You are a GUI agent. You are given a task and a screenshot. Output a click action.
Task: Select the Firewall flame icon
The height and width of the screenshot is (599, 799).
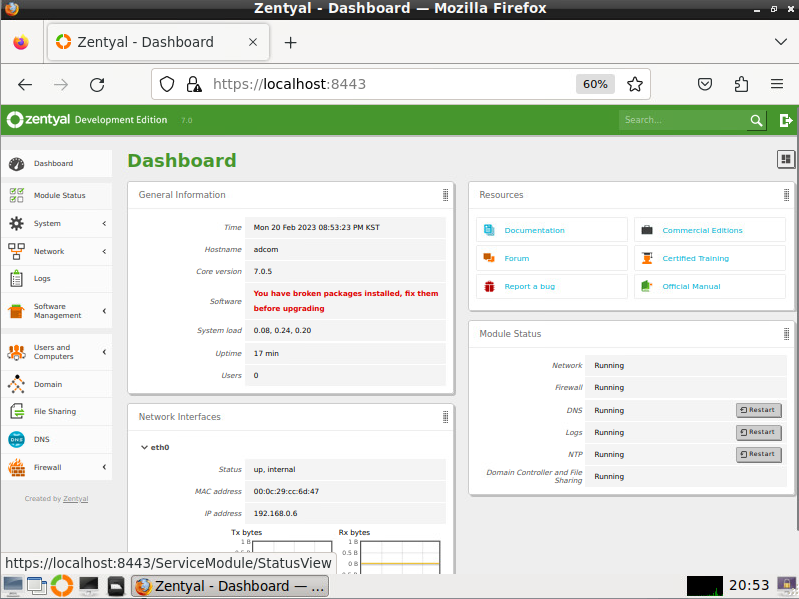click(x=16, y=467)
